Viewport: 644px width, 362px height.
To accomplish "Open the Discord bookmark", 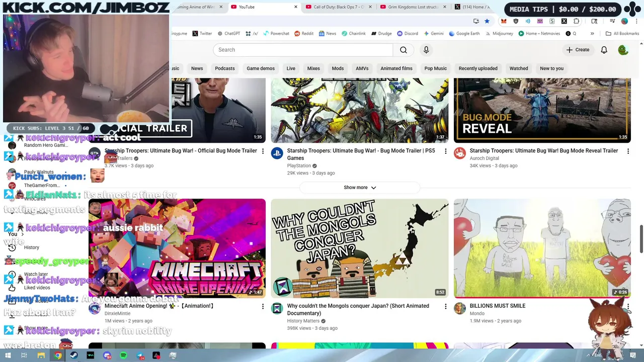I will 408,34.
